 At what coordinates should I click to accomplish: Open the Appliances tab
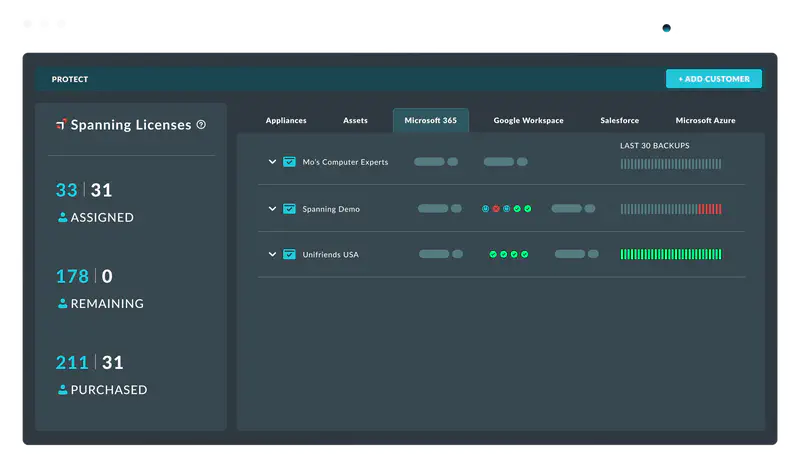point(286,120)
